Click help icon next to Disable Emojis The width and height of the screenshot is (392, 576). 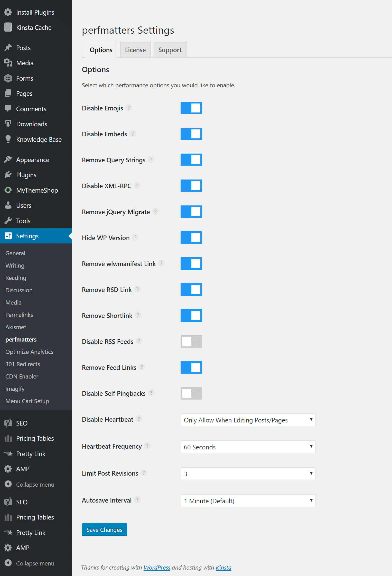tap(129, 108)
